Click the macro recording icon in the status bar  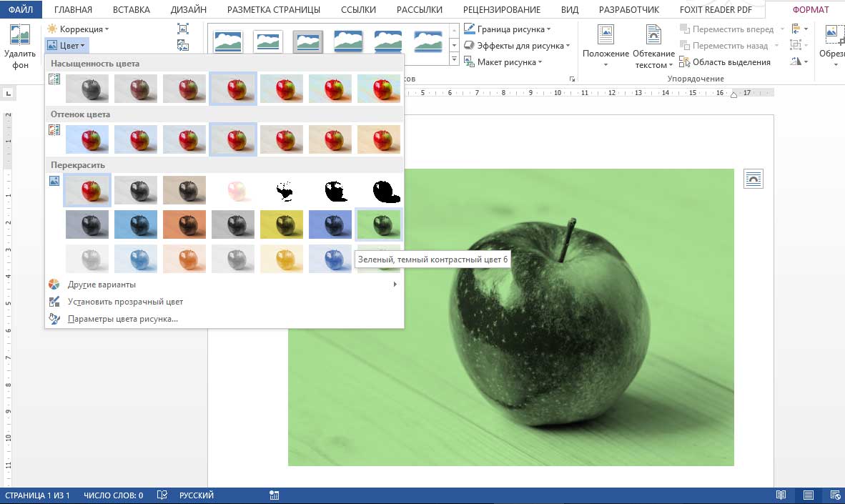[x=274, y=495]
